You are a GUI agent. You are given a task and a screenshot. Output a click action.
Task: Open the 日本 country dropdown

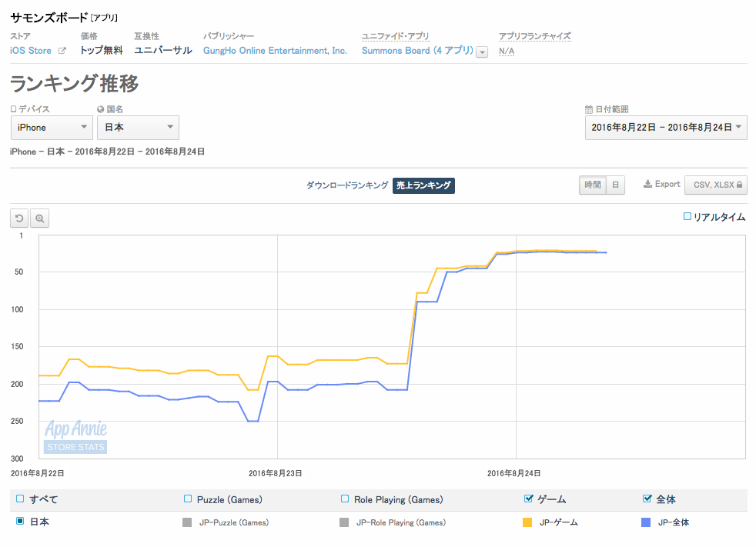coord(138,127)
